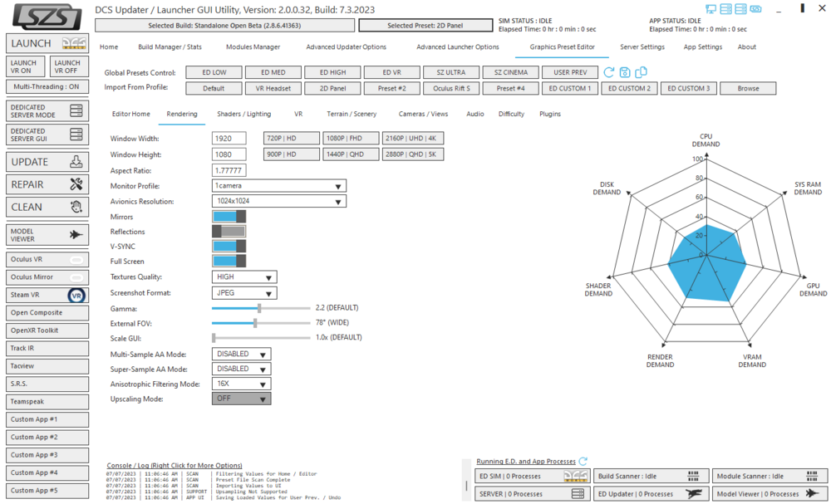Image resolution: width=831 pixels, height=504 pixels.
Task: Open the Build Manager / Stats tab
Action: [170, 47]
